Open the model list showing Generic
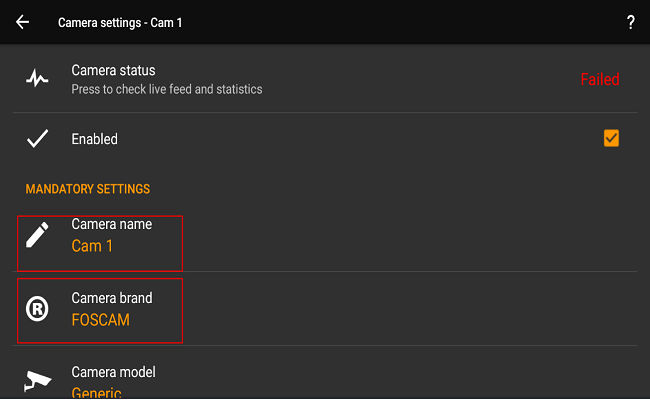650x400 pixels. pos(96,392)
